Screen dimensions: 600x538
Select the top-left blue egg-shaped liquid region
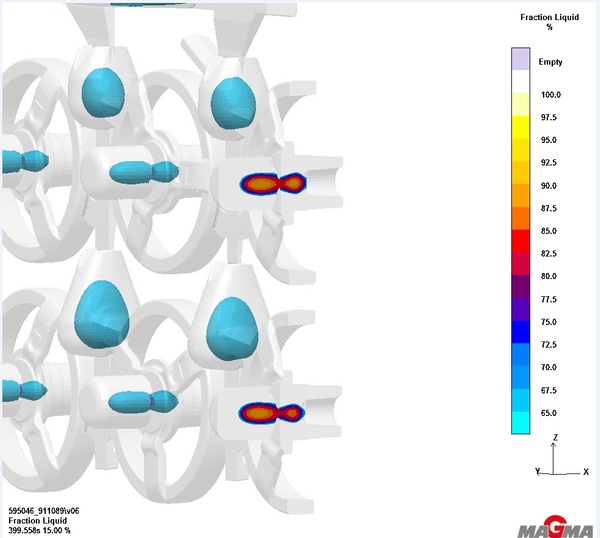104,93
